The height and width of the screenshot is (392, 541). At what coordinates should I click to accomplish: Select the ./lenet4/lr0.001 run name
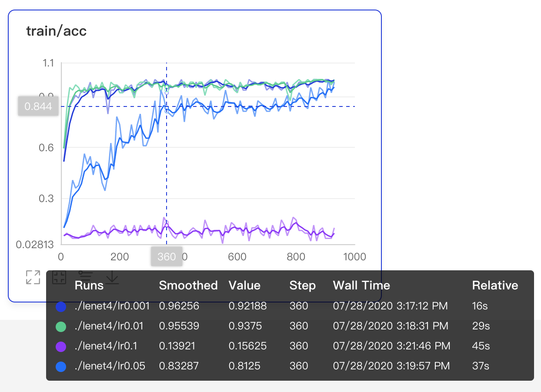click(112, 306)
